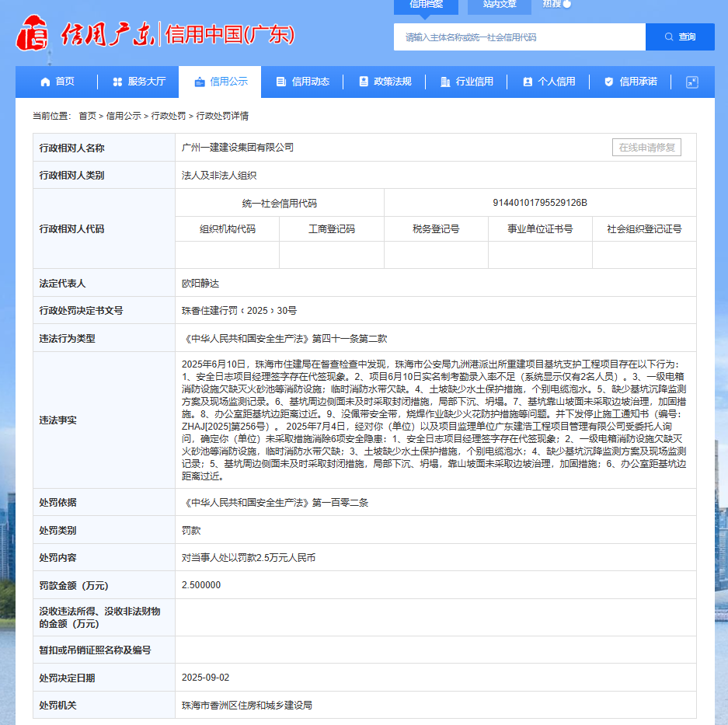Click the 事业单位证书号 header cell
The image size is (728, 725).
540,229
